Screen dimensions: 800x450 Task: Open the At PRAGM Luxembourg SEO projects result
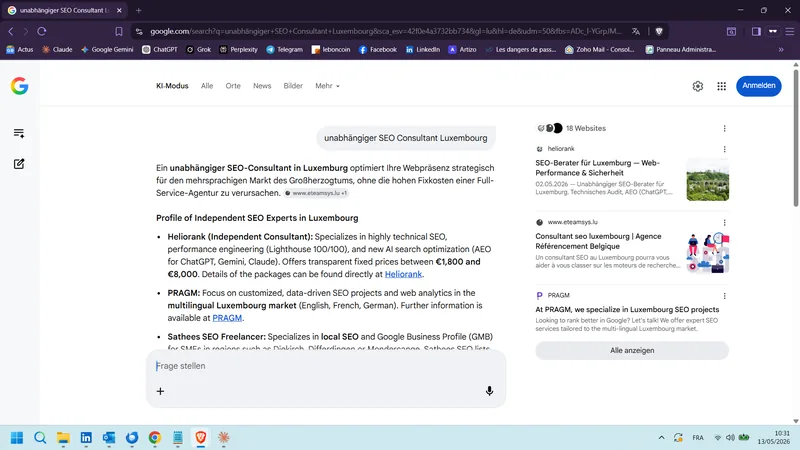tap(627, 310)
